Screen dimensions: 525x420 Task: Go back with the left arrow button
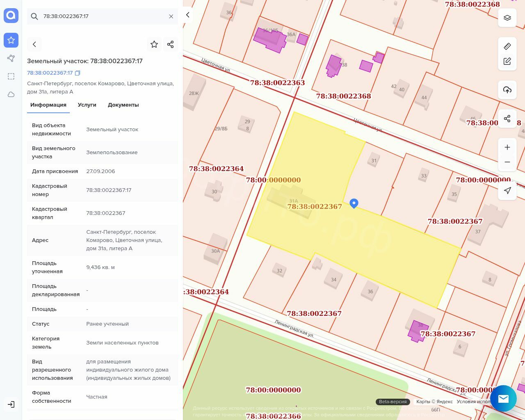(x=34, y=44)
